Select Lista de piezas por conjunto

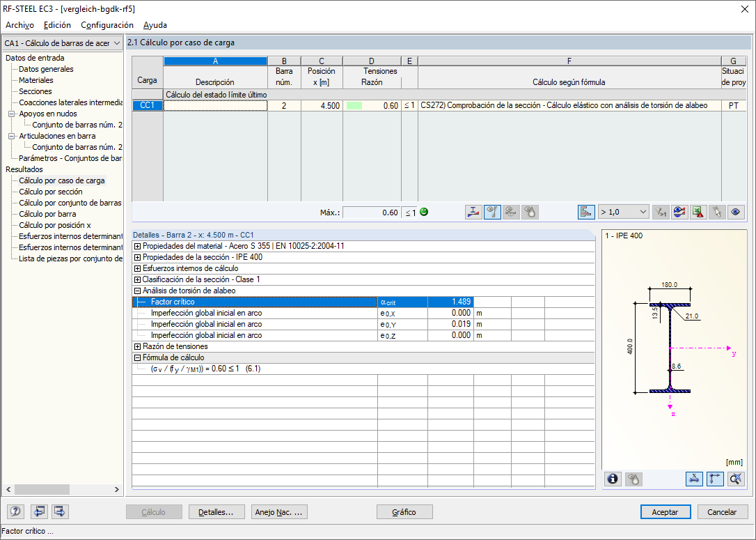(70, 259)
